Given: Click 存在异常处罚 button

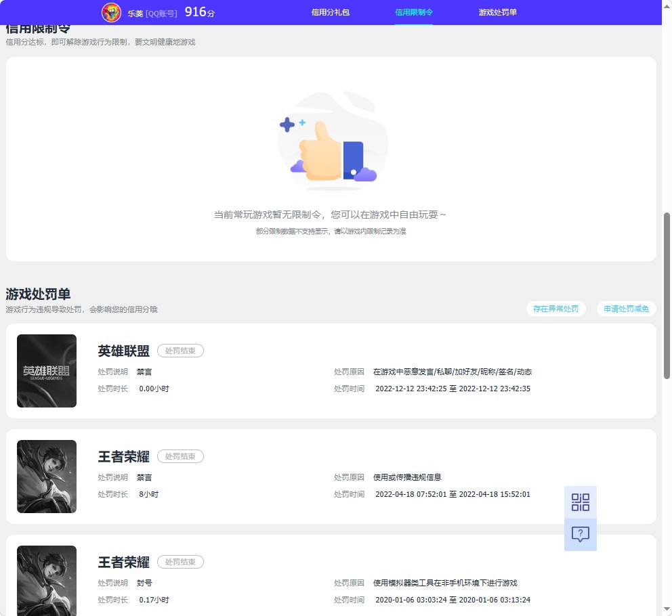Looking at the screenshot, I should tap(556, 309).
